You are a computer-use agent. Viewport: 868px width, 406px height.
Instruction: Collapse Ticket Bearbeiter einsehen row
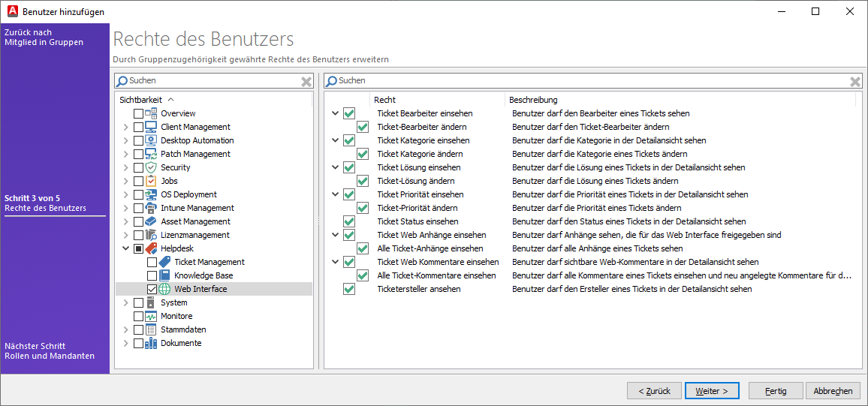(335, 113)
